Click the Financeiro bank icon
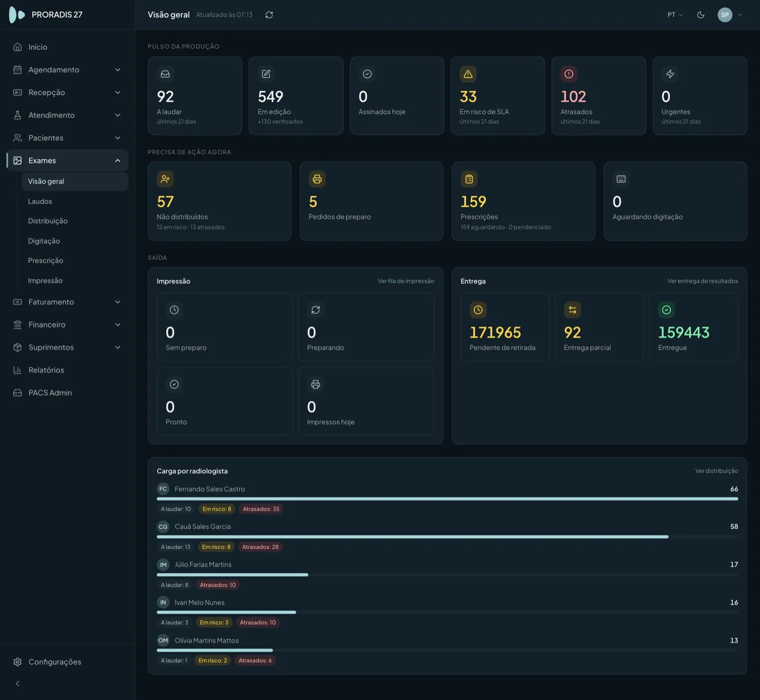 pos(18,325)
